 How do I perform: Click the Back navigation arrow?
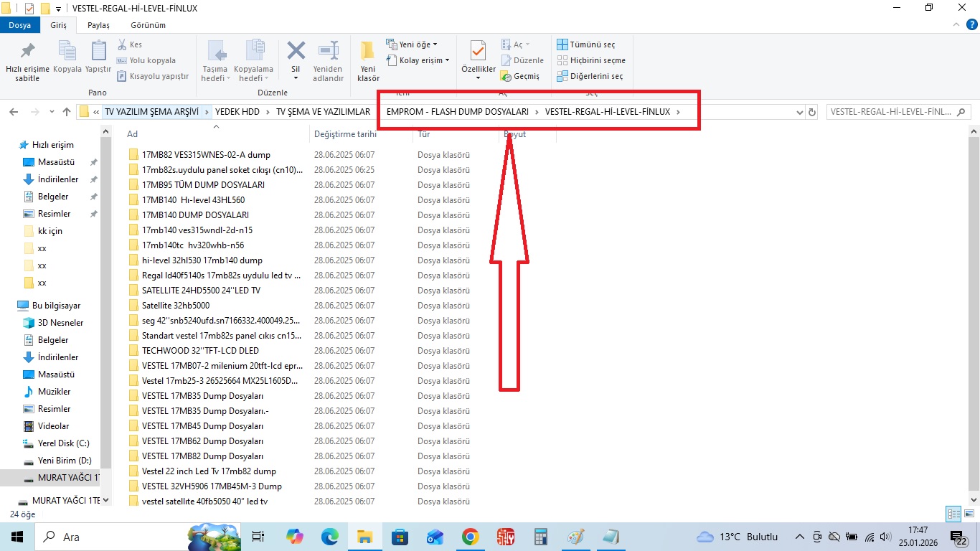pyautogui.click(x=14, y=112)
